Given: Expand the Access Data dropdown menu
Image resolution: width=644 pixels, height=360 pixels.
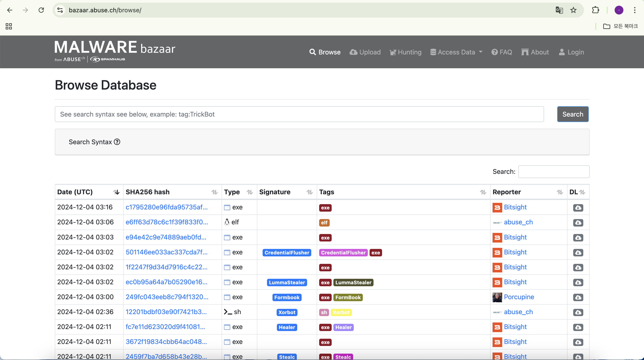Looking at the screenshot, I should coord(456,52).
